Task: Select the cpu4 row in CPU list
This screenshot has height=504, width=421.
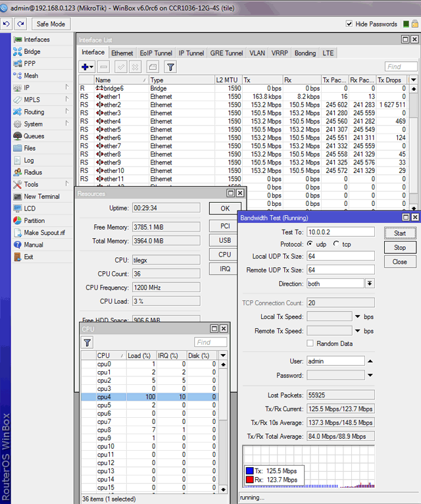Action: click(149, 397)
